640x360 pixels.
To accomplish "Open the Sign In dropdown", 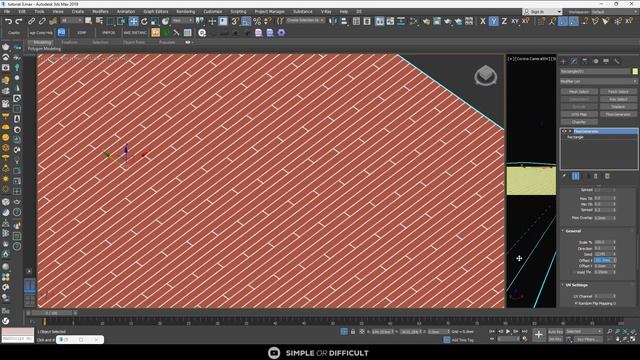I will 542,12.
